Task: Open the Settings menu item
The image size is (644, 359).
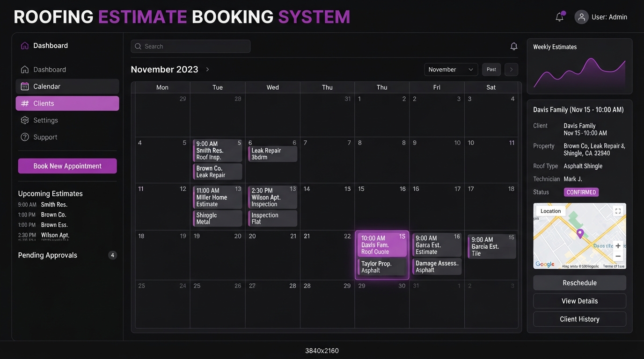Action: point(67,120)
